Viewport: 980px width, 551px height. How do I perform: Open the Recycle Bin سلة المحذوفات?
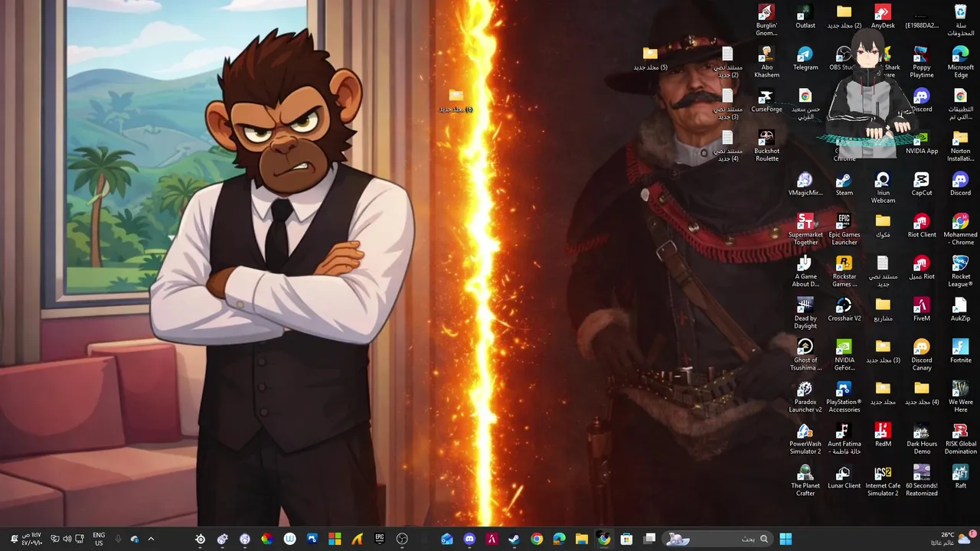click(x=960, y=20)
